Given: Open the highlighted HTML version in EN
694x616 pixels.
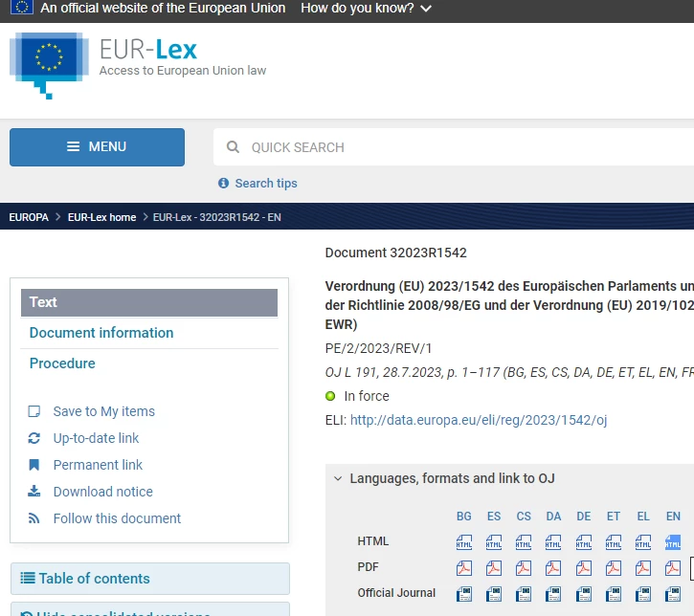Looking at the screenshot, I should pyautogui.click(x=673, y=542).
